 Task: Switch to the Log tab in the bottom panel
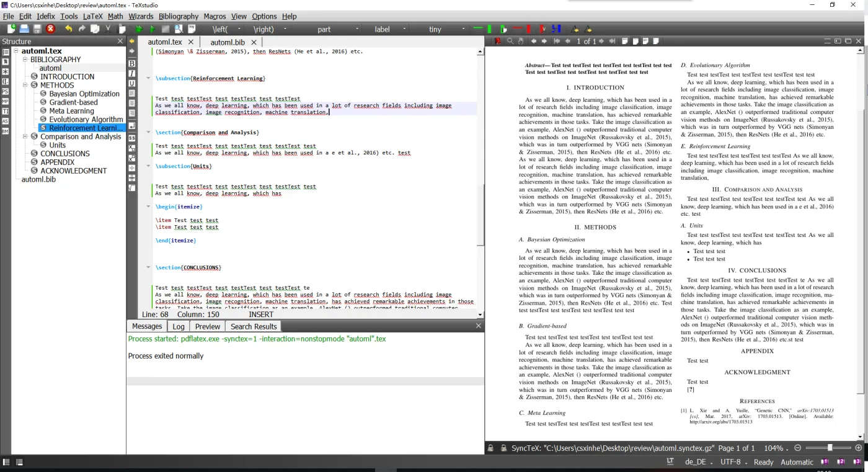coord(179,326)
